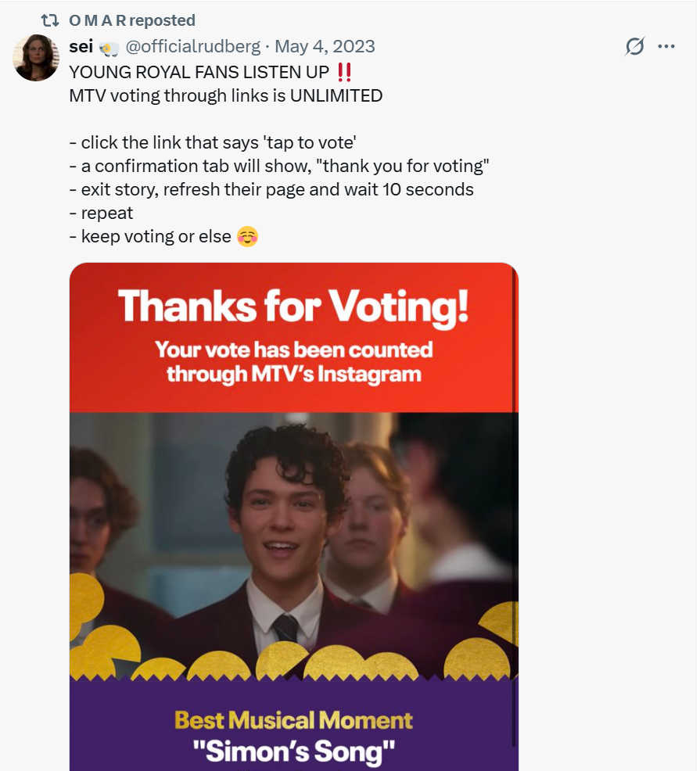The width and height of the screenshot is (700, 771).
Task: Visit the @officialrudberg handle
Action: [193, 47]
